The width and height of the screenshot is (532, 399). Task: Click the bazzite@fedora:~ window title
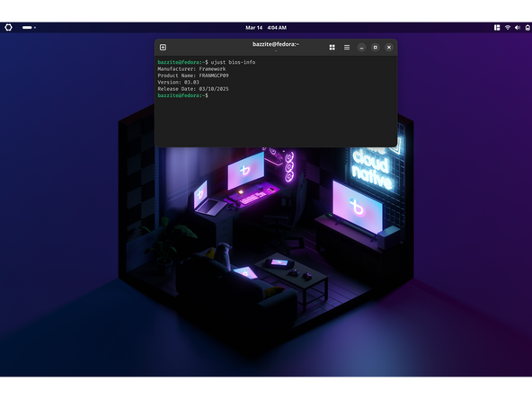(276, 44)
